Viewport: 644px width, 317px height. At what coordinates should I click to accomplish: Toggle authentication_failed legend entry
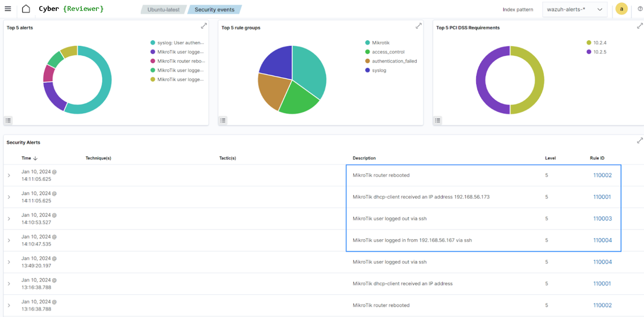pyautogui.click(x=394, y=61)
